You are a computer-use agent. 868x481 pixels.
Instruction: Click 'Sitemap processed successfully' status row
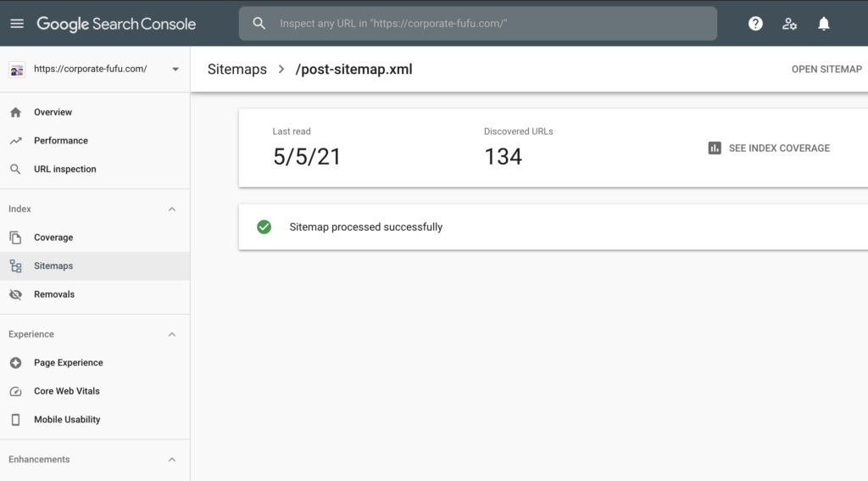[553, 227]
